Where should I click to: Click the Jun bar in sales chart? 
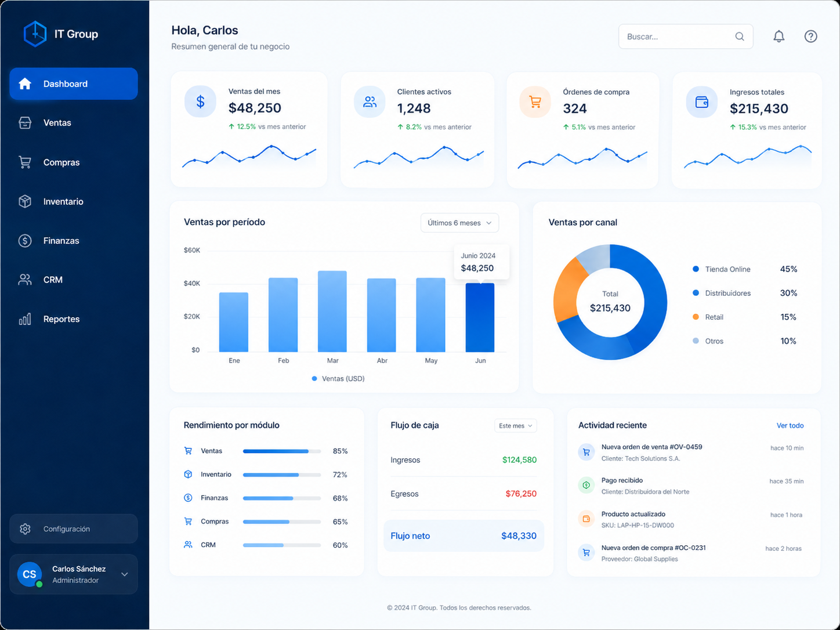[x=480, y=317]
